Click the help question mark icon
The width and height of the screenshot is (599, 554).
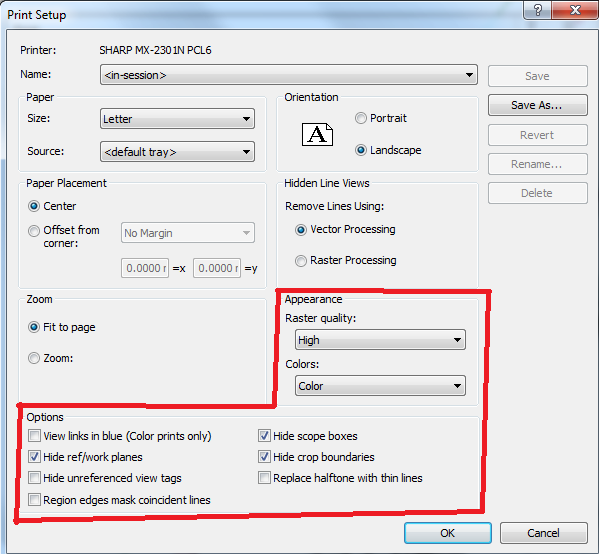(x=537, y=10)
